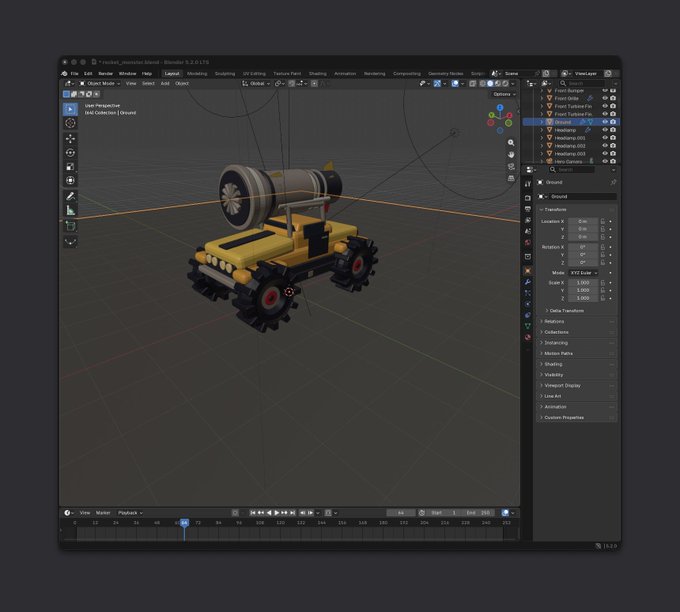Image resolution: width=680 pixels, height=612 pixels.
Task: Switch to the Modeling workspace tab
Action: click(x=197, y=74)
